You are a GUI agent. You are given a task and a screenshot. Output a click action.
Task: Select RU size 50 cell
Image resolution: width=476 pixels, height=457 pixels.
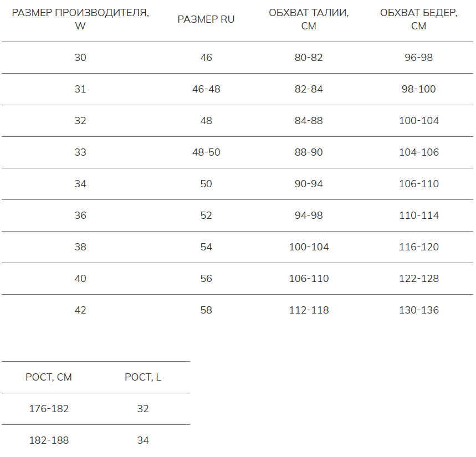pyautogui.click(x=206, y=184)
